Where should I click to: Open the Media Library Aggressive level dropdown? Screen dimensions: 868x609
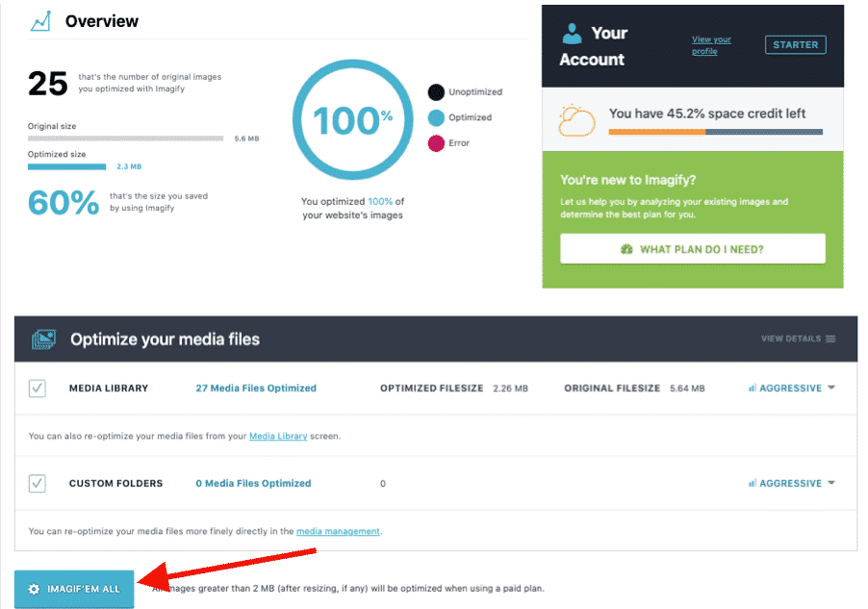pyautogui.click(x=792, y=388)
